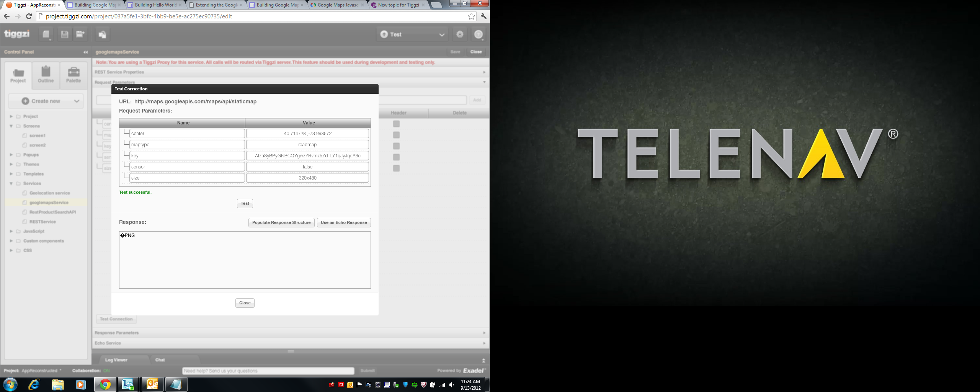Select RestProductSearchAPI in the Services tree
Image resolution: width=980 pixels, height=392 pixels.
pyautogui.click(x=52, y=212)
